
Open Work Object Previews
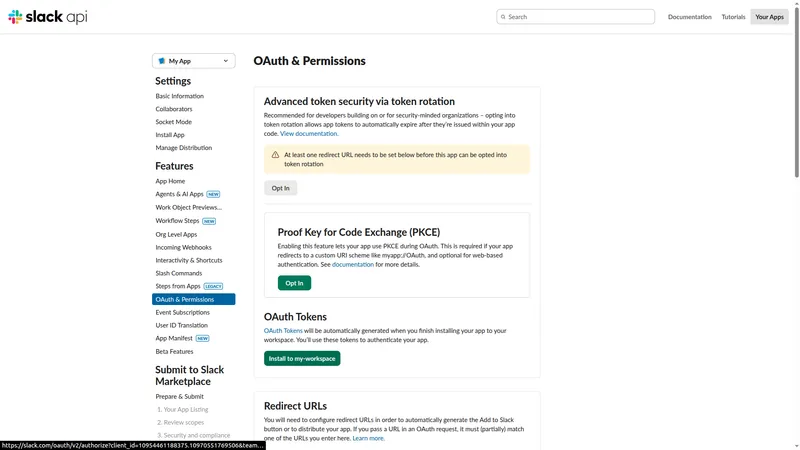pos(189,207)
